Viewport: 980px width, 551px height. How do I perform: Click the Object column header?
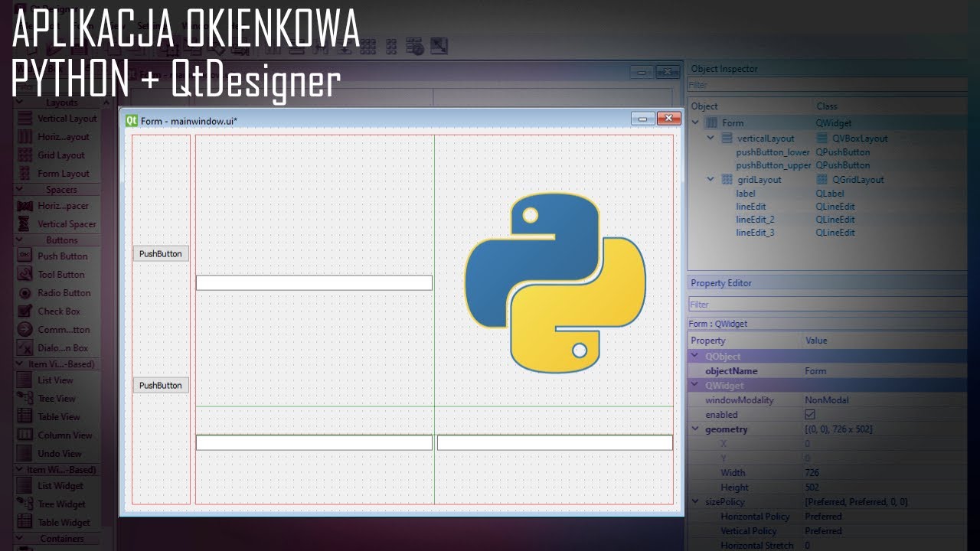(704, 106)
